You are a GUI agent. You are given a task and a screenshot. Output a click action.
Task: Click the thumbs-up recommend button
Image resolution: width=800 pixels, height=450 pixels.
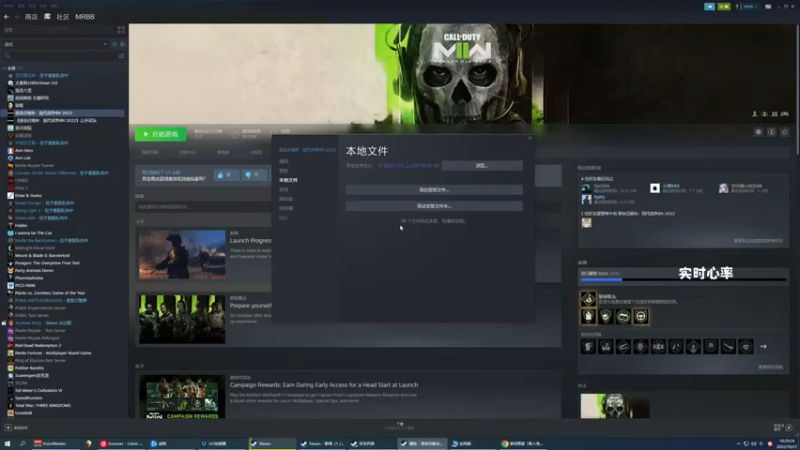click(x=226, y=175)
